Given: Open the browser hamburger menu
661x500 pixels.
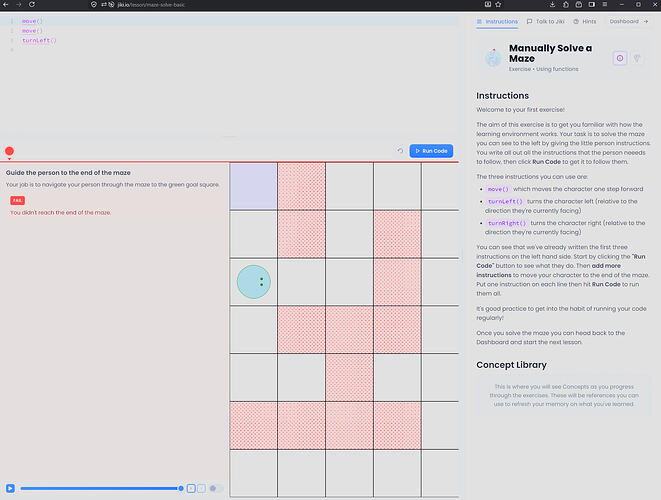Looking at the screenshot, I should coord(605,5).
